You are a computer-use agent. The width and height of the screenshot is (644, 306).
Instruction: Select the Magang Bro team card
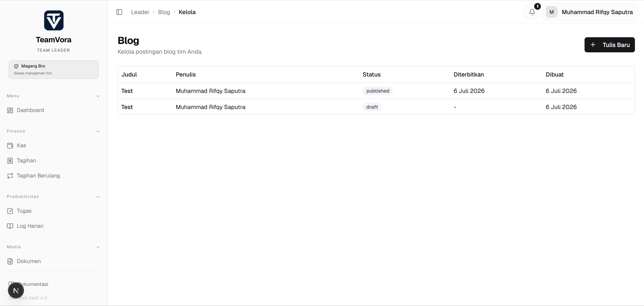54,69
